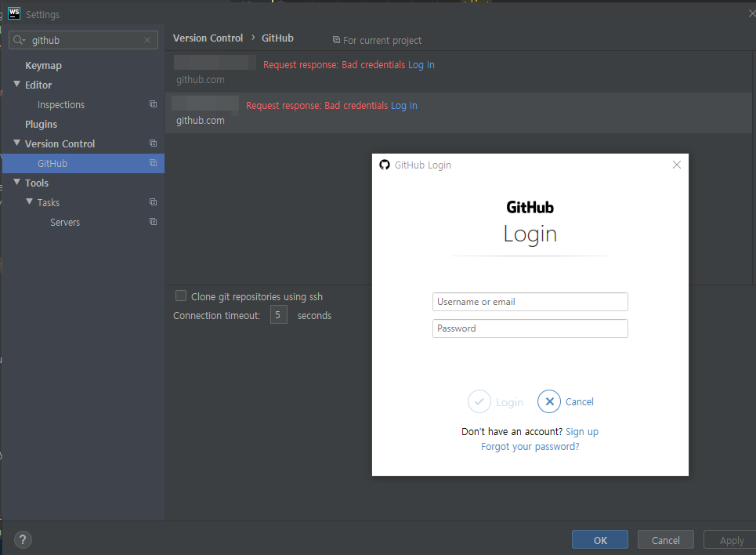Click Connection timeout label
The height and width of the screenshot is (555, 756).
(216, 316)
